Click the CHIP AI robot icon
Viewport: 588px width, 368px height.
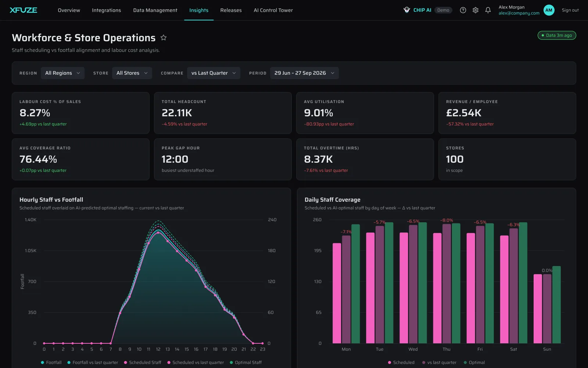(x=407, y=10)
